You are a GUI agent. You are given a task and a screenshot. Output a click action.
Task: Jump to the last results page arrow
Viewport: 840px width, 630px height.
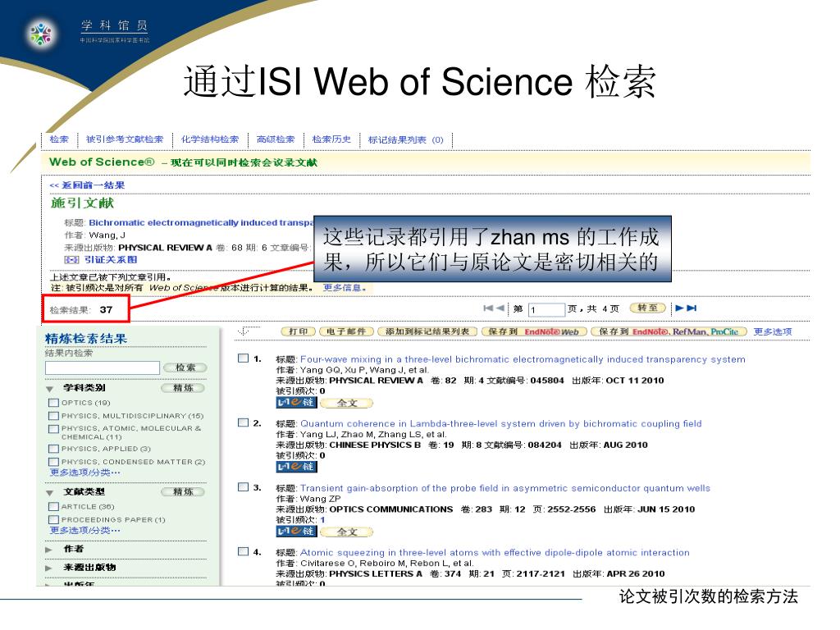click(x=692, y=308)
